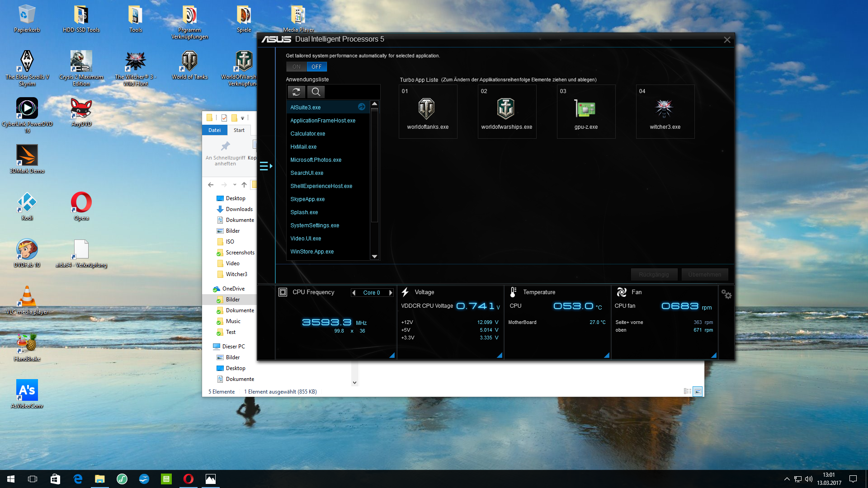Click the Übernehmen button
This screenshot has width=868, height=488.
point(704,275)
